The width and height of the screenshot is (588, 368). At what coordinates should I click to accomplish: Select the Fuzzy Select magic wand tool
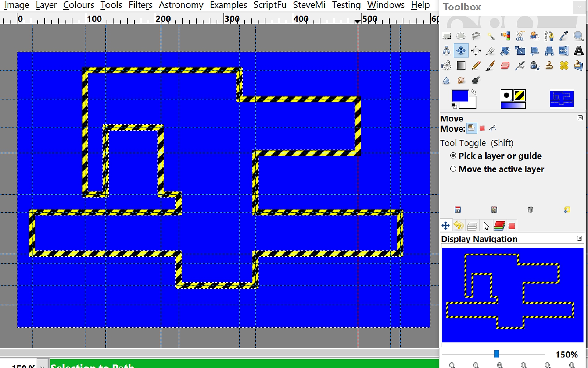(x=491, y=36)
